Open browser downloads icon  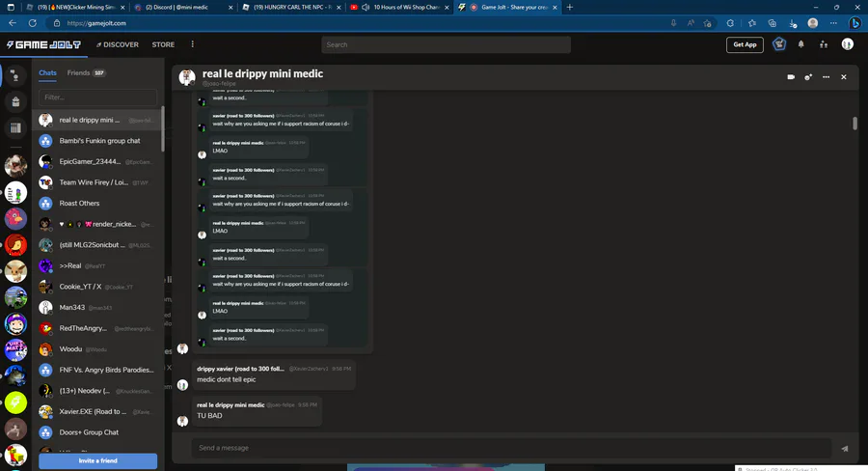point(793,23)
